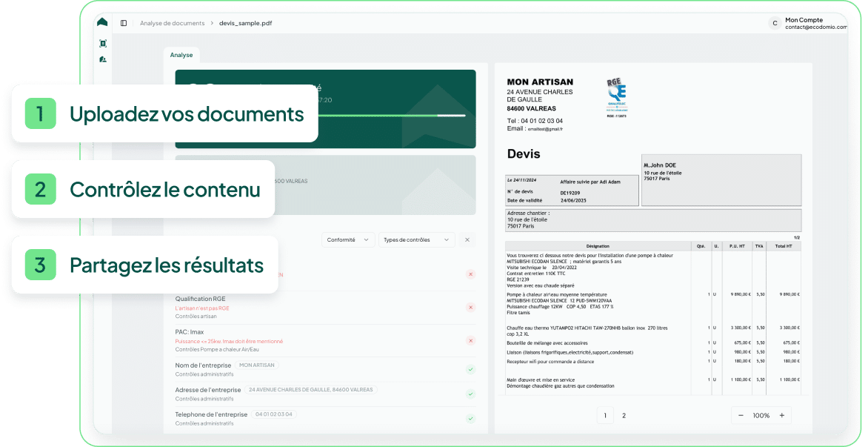Open the document scan icon in sidebar
Image resolution: width=868 pixels, height=447 pixels.
click(x=103, y=43)
